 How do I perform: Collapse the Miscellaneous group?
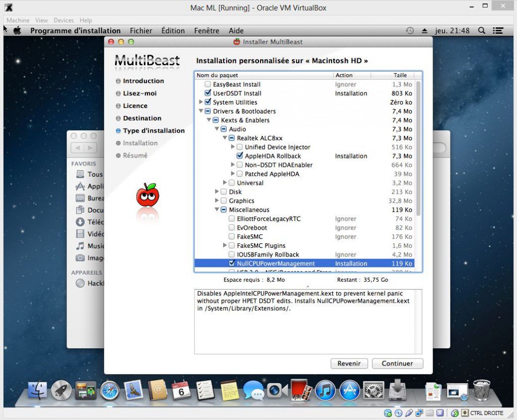click(x=217, y=209)
